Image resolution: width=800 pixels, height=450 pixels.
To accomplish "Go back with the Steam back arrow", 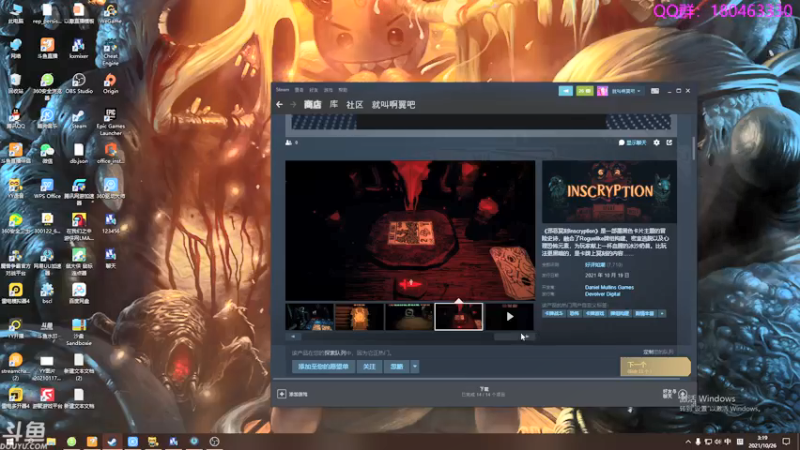I will click(279, 105).
